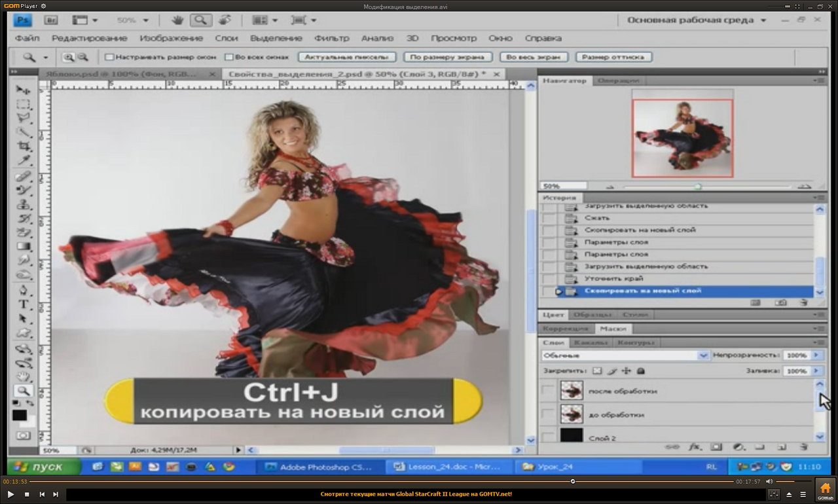Select the Crop tool
The image size is (838, 504).
(24, 146)
